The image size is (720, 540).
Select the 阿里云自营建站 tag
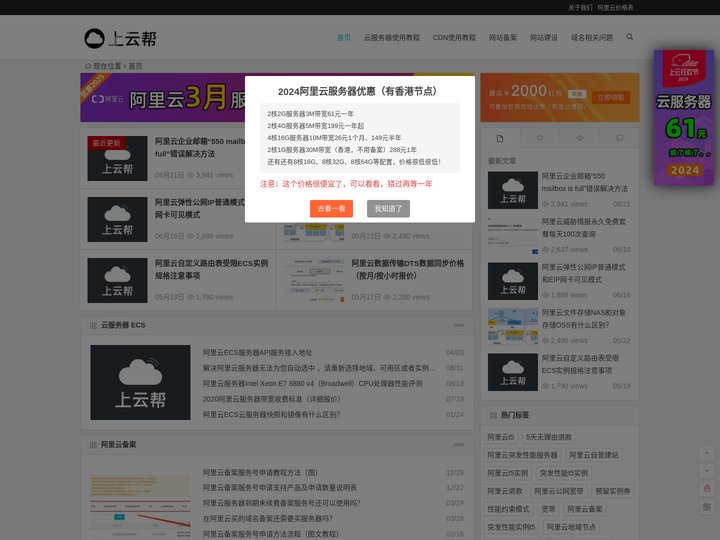tap(594, 455)
